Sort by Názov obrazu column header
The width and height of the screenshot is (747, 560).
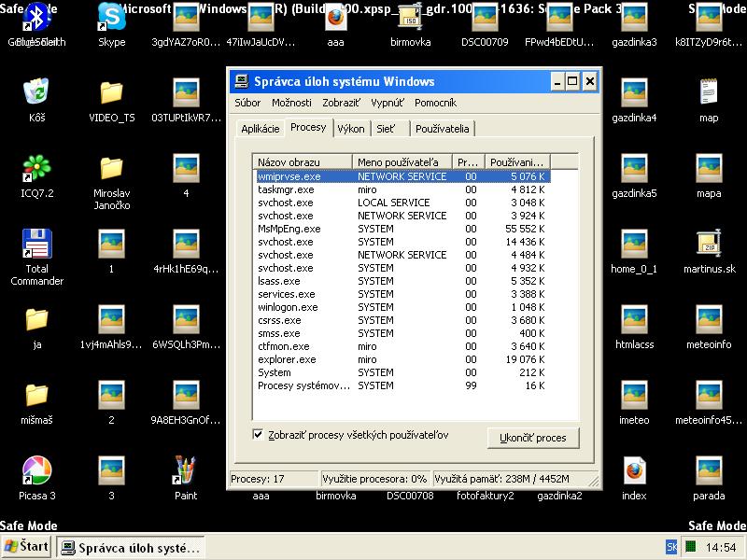302,161
